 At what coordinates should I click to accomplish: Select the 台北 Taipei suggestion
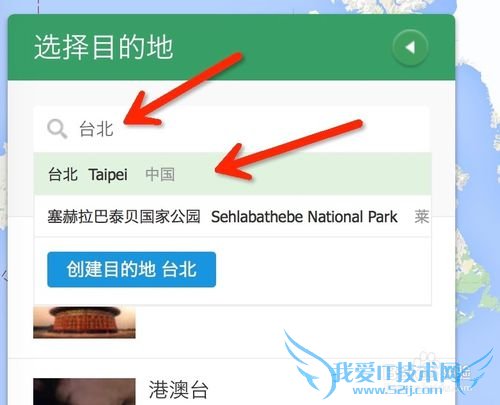point(232,174)
